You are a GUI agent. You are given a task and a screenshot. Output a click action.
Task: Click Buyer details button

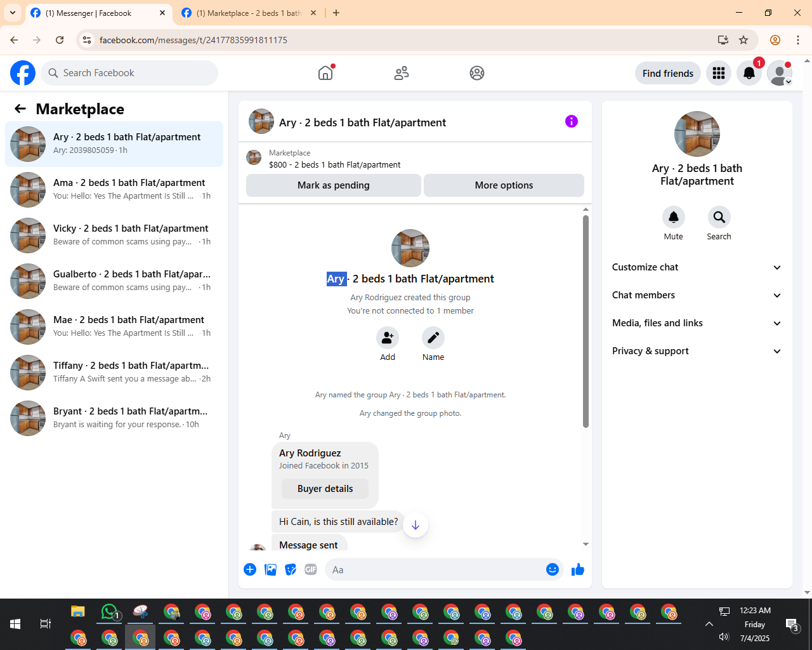click(325, 489)
